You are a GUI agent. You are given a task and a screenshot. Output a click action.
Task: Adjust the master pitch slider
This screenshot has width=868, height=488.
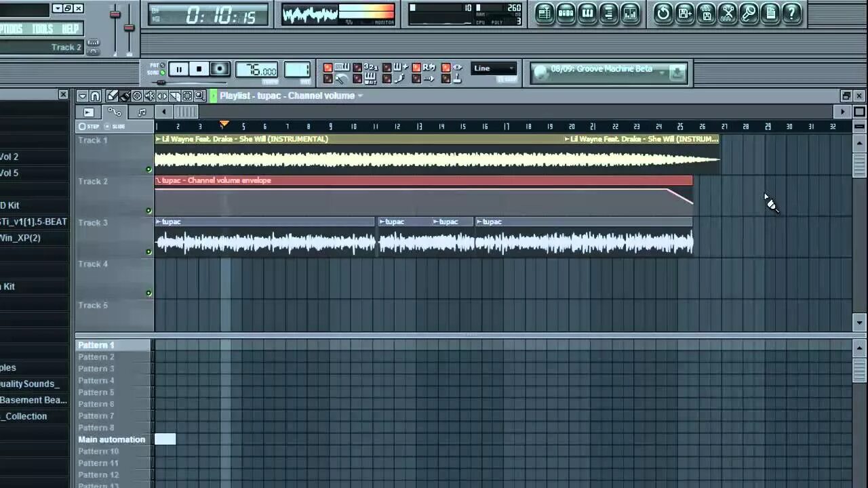click(x=129, y=28)
